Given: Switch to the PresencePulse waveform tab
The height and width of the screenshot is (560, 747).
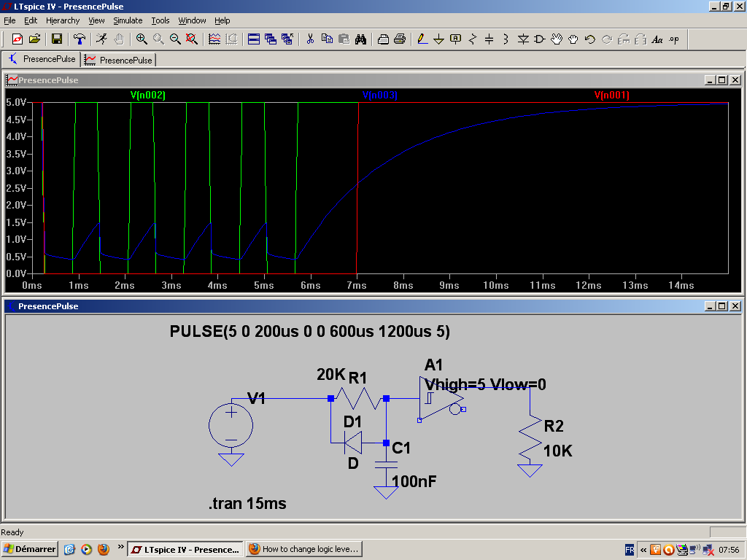Looking at the screenshot, I should [119, 60].
